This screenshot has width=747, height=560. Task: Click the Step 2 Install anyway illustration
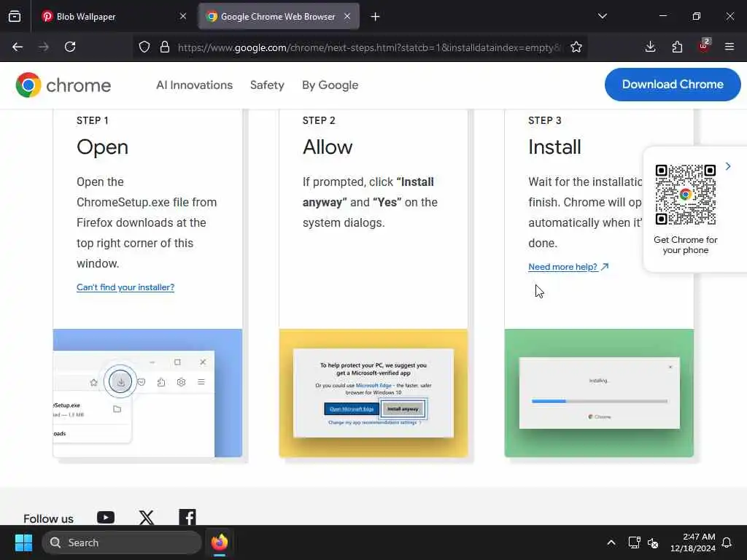click(x=373, y=393)
